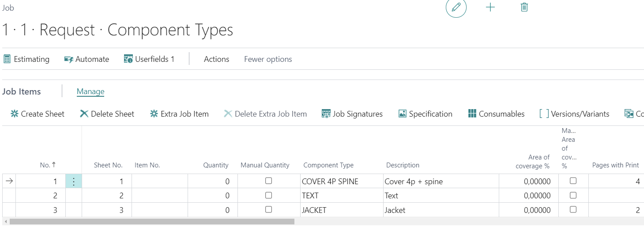Toggle Manual Quantity for TEXT row

268,195
